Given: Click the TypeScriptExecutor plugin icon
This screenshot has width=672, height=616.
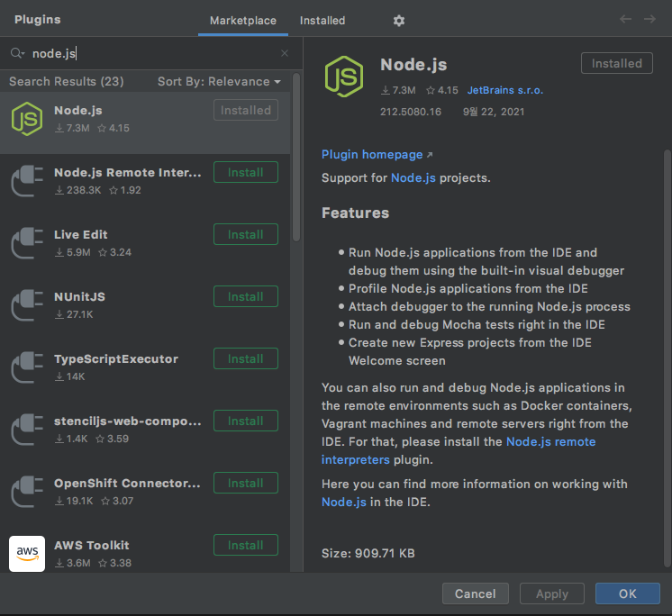Looking at the screenshot, I should [27, 367].
